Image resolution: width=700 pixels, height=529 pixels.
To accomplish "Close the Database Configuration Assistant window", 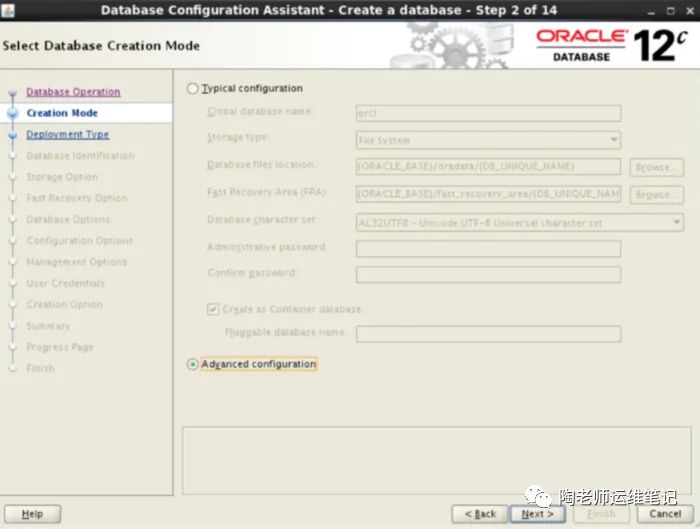I will [x=690, y=11].
